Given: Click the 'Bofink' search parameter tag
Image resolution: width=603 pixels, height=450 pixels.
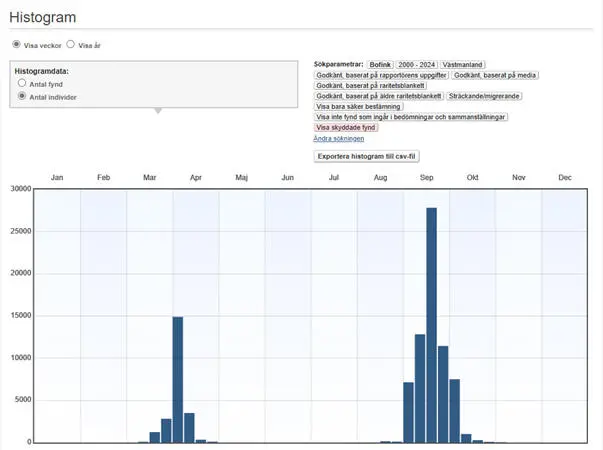Looking at the screenshot, I should 381,64.
